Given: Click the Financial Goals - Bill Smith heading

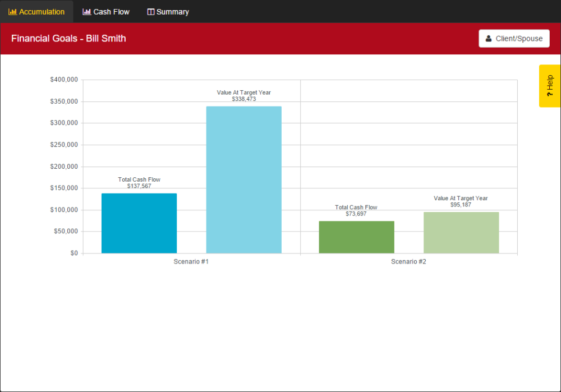Looking at the screenshot, I should point(68,38).
